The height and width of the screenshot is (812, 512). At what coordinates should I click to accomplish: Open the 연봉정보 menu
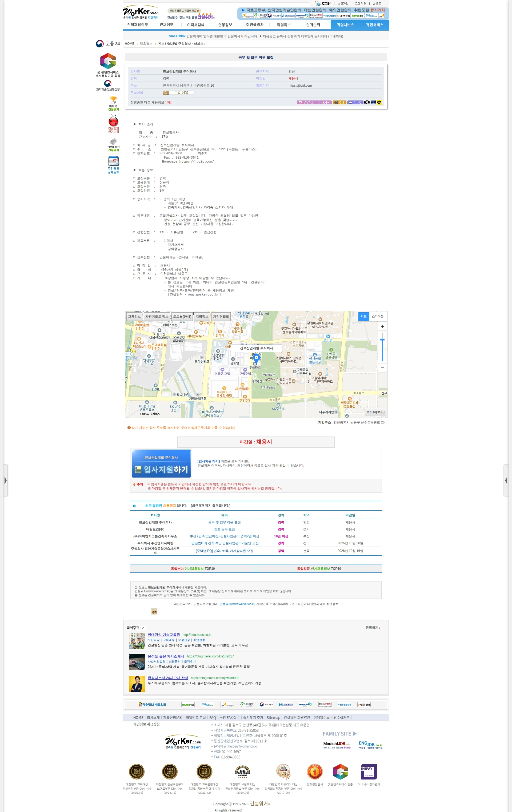[225, 25]
